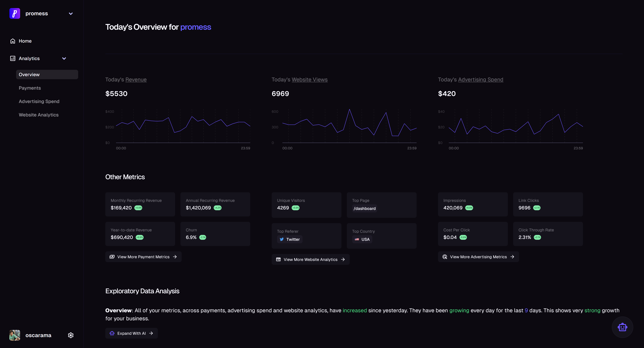Click View More Payment Metrics button
Screen dimensions: 644x348
click(x=143, y=257)
